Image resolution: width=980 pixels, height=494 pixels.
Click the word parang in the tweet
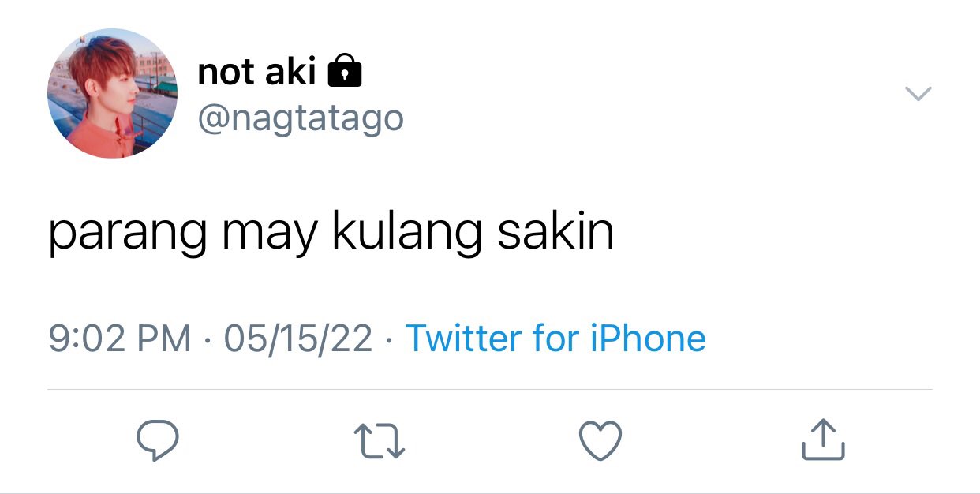click(x=128, y=234)
